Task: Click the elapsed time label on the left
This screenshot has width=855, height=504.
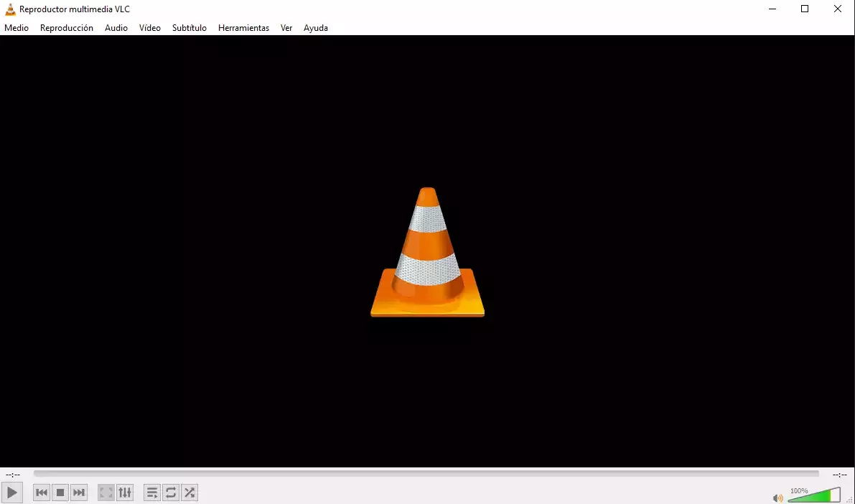Action: pos(12,475)
